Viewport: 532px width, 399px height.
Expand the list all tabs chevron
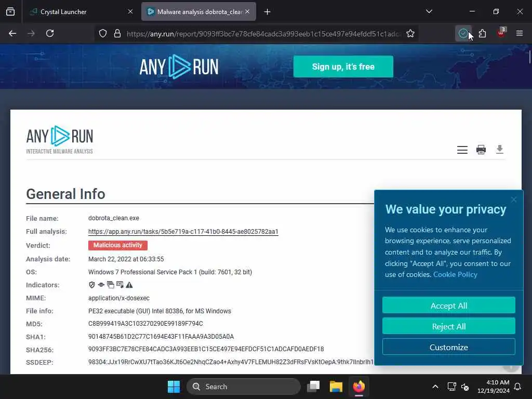[429, 11]
